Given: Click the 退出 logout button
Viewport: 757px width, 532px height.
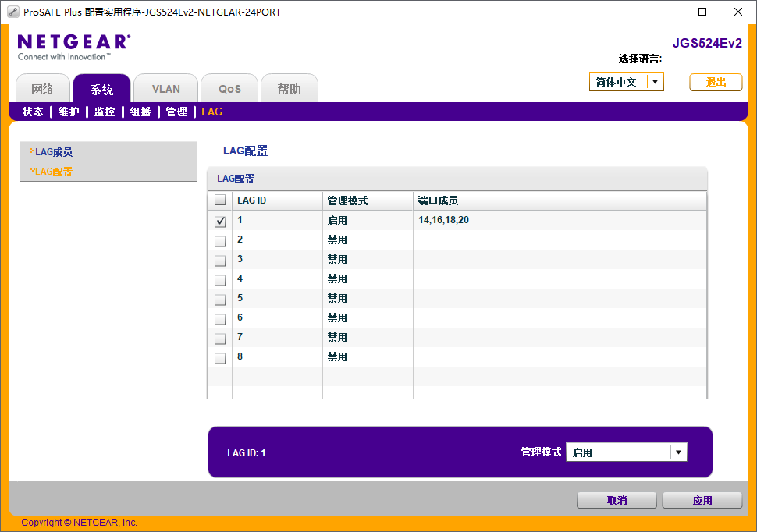Looking at the screenshot, I should coord(716,82).
